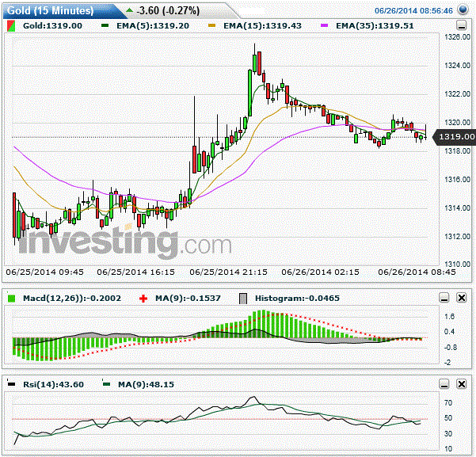Click the 06/25/2014 21:15 time axis label
This screenshot has width=476, height=457.
coord(229,272)
